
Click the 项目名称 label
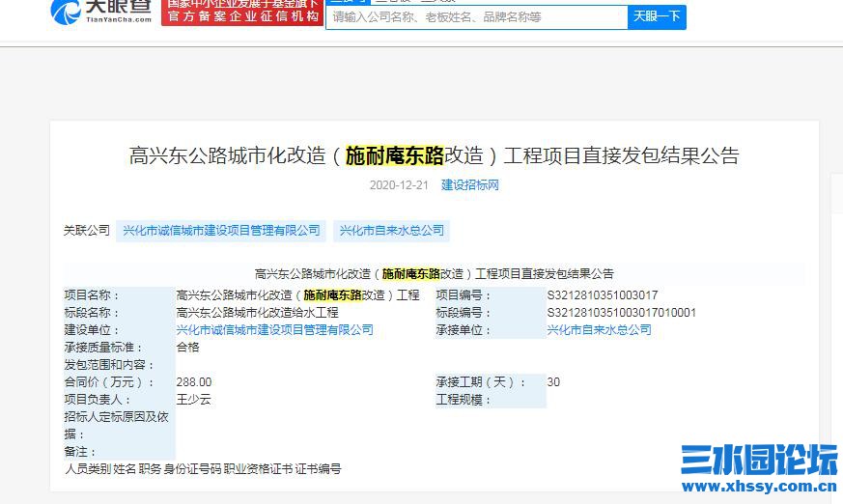click(x=92, y=295)
